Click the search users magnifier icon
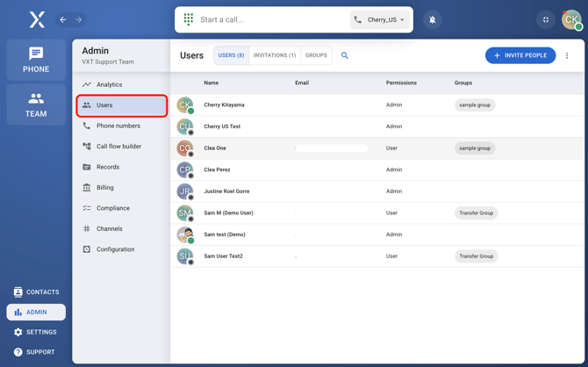 tap(345, 55)
